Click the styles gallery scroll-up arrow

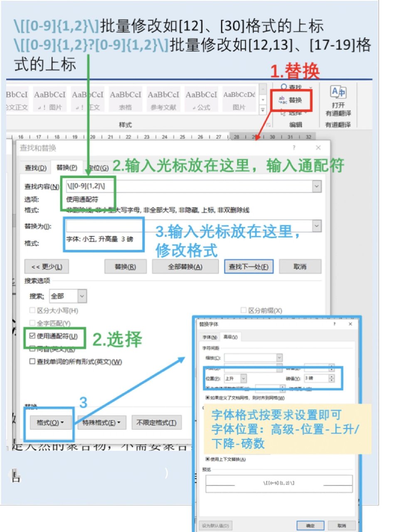point(263,90)
